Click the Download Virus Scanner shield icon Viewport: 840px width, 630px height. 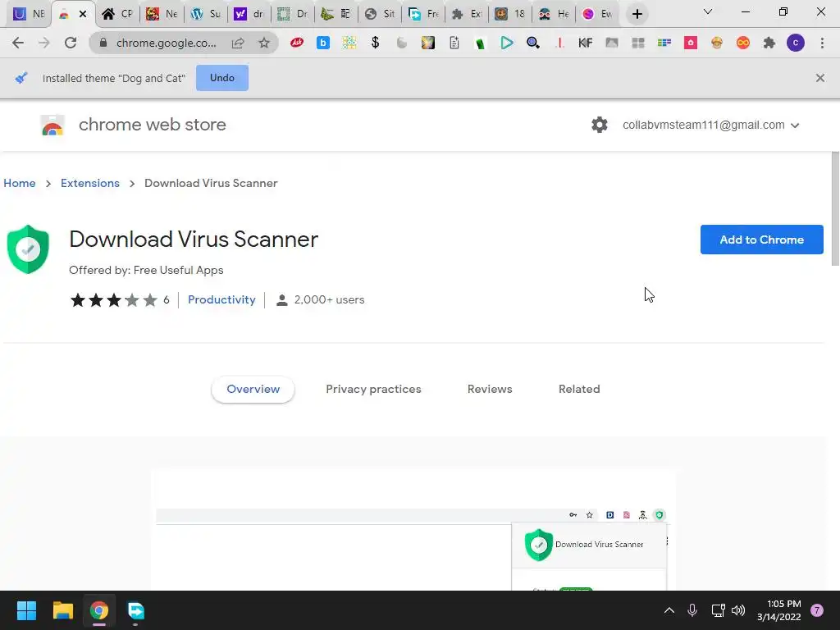pyautogui.click(x=28, y=249)
